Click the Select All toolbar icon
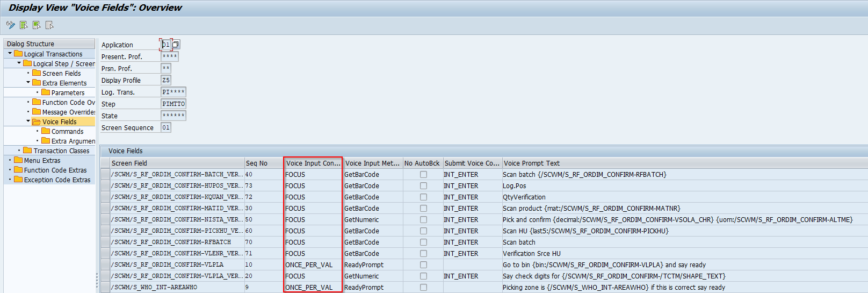The image size is (868, 293). coord(24,25)
